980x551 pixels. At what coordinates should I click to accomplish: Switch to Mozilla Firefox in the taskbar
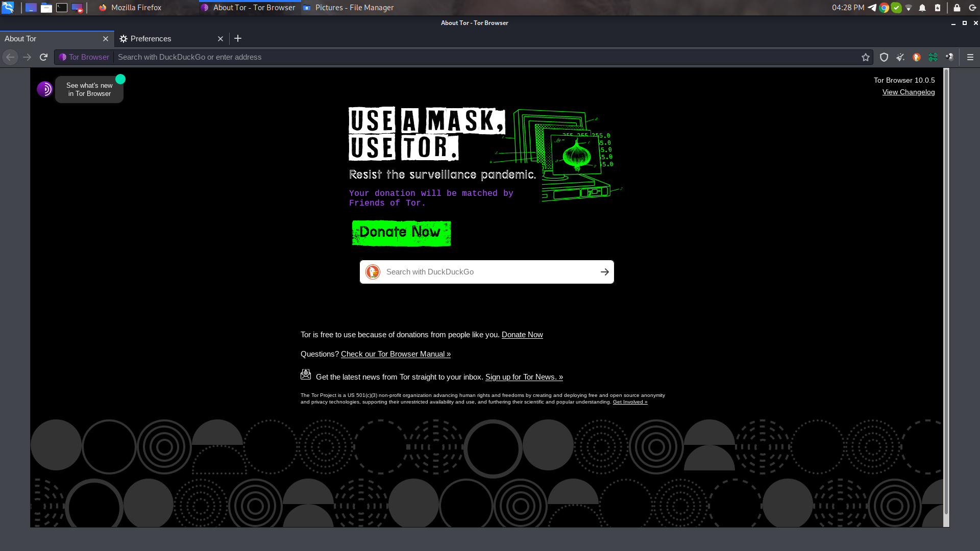131,8
